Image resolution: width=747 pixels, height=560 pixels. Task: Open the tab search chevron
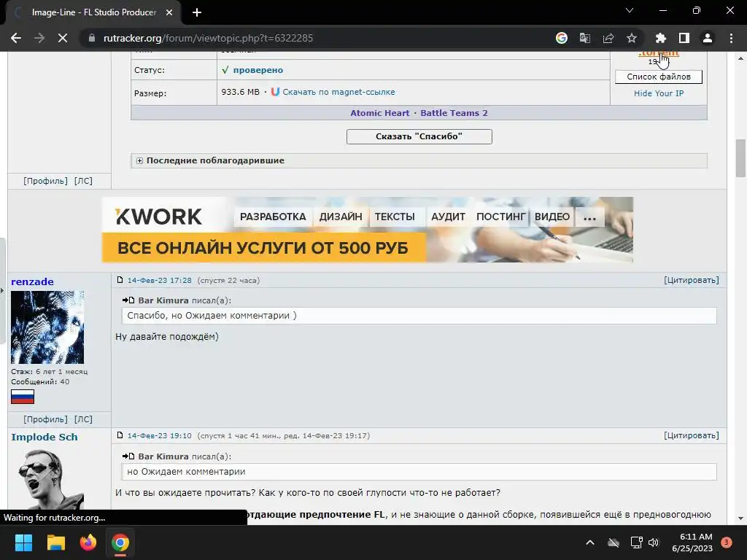tap(630, 10)
